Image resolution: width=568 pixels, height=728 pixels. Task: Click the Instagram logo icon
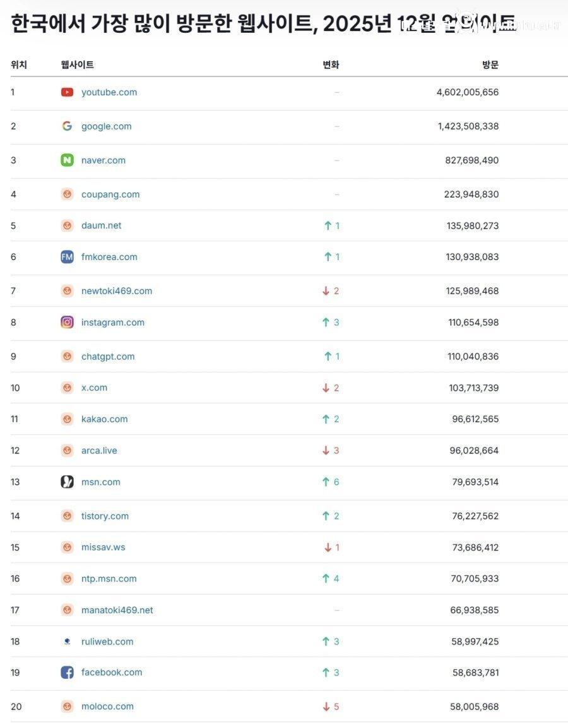tap(67, 323)
